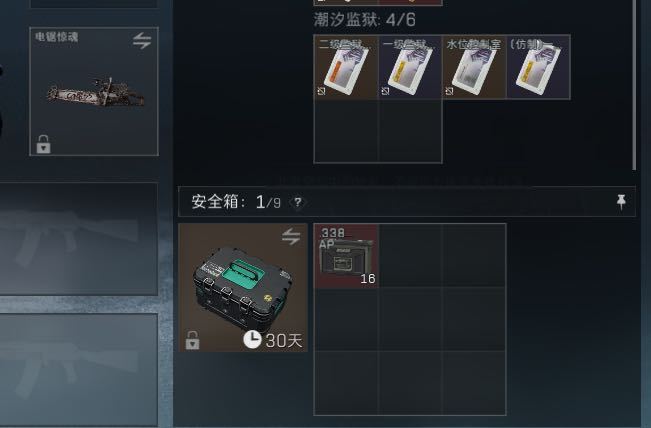Click the first empty weapon silhouette slot
The image size is (651, 428).
point(79,239)
